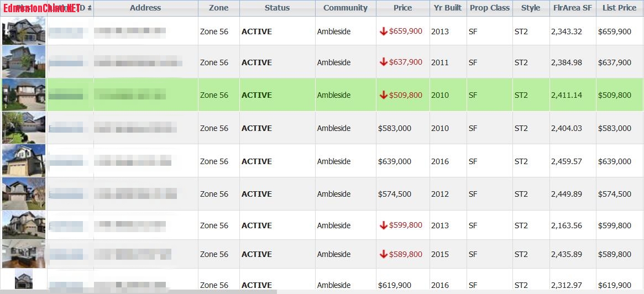The image size is (644, 294).
Task: Click red price-drop arrow beside $509,800
Action: point(383,95)
